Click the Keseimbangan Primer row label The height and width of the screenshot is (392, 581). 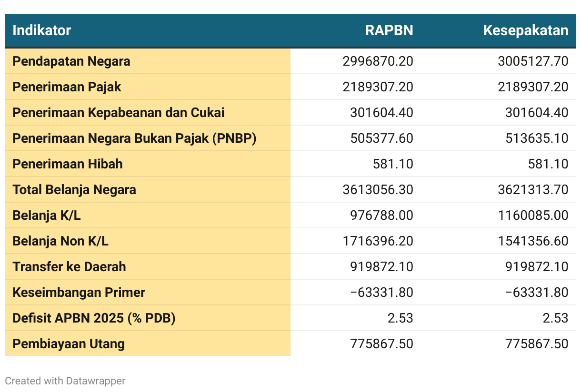pos(79,293)
